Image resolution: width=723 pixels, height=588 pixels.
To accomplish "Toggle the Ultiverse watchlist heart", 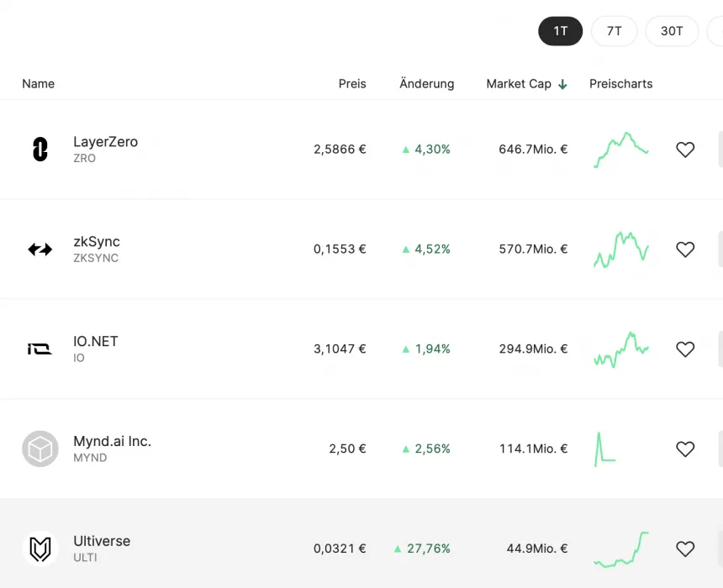I will (685, 549).
